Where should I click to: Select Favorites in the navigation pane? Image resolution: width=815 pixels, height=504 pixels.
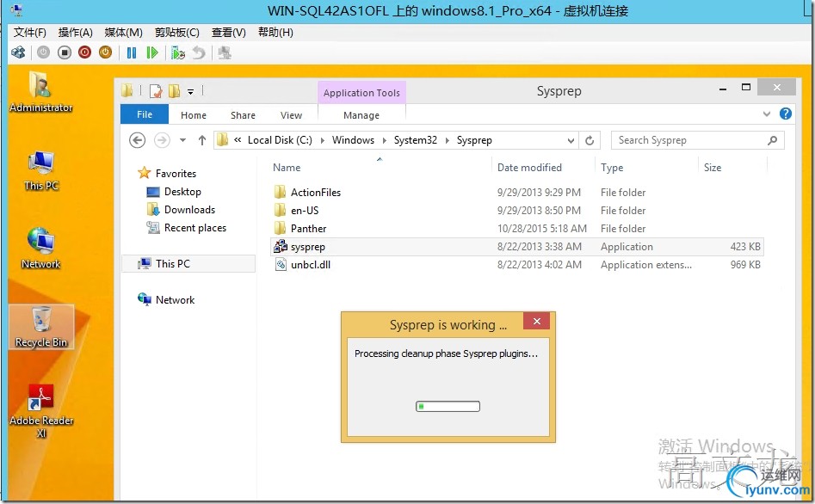pos(167,173)
